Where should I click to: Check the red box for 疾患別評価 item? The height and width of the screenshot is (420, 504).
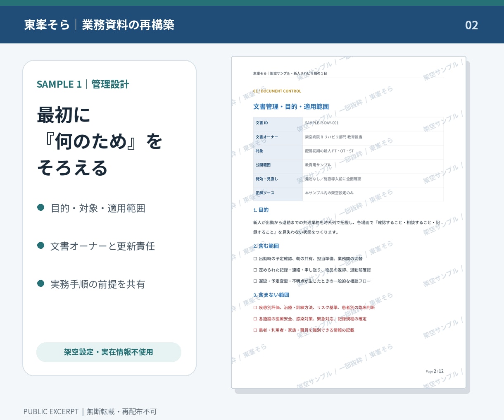255,308
